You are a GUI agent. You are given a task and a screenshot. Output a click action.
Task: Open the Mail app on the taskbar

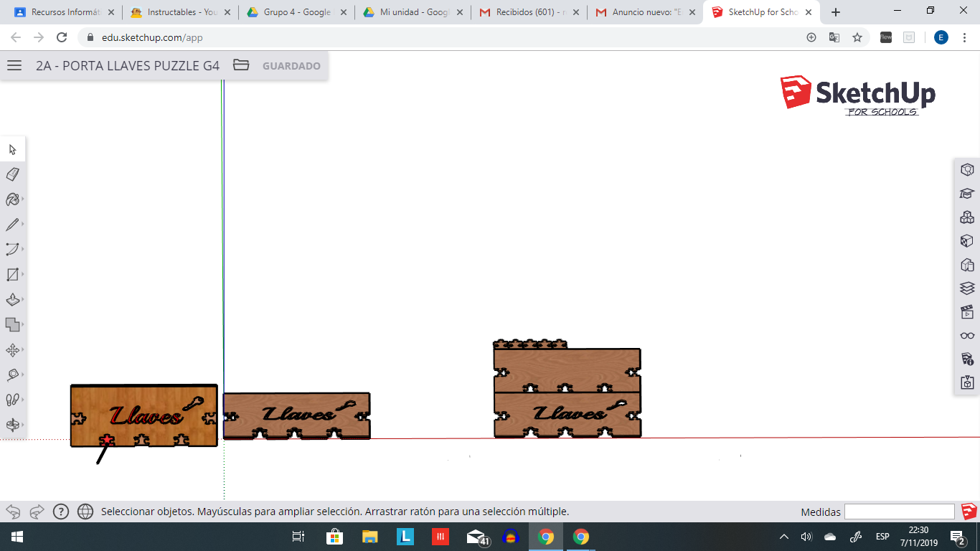coord(476,537)
